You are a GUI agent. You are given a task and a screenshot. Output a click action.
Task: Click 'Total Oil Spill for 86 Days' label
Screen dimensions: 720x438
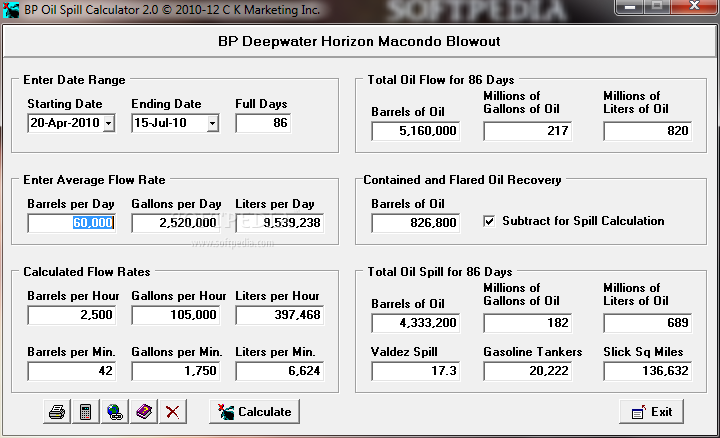point(440,272)
